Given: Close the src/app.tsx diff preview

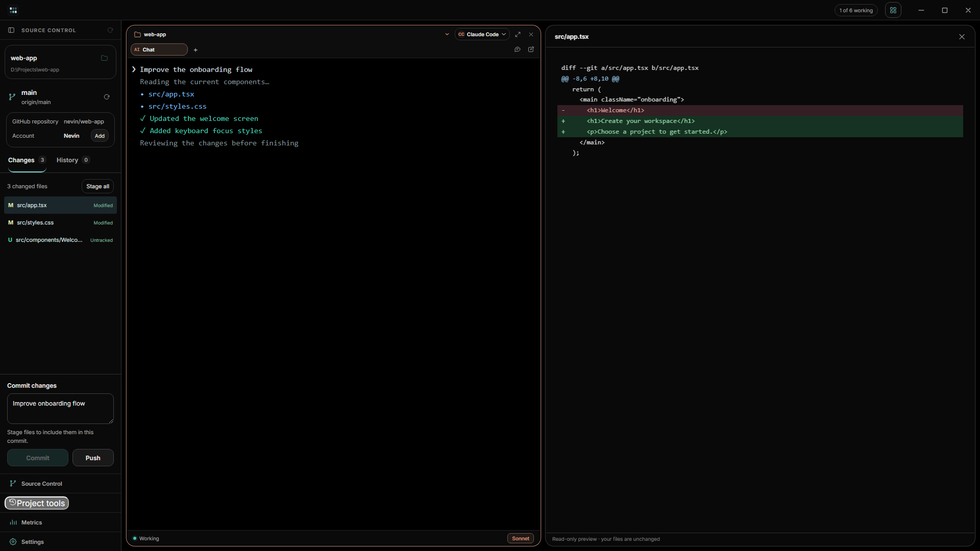Looking at the screenshot, I should pyautogui.click(x=962, y=37).
